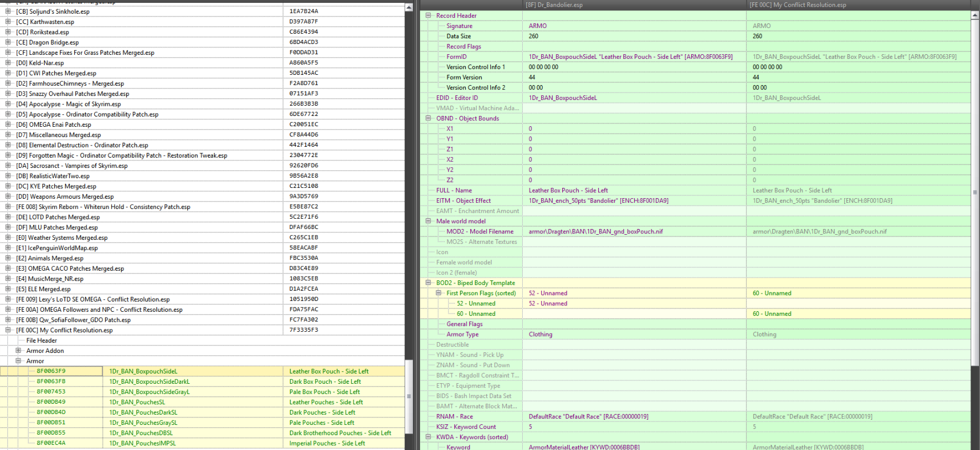Expand the [DB] RealisticWaterTwo.esp plugin node
980x450 pixels.
8,176
